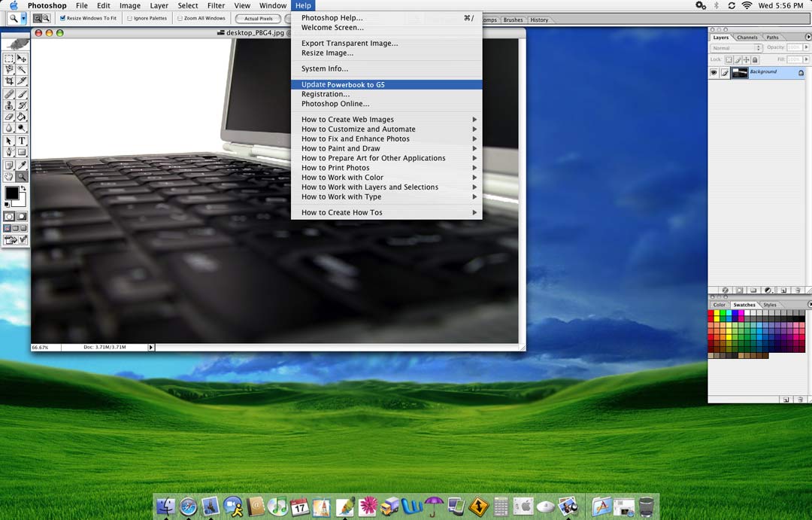Hide the Background layer with eye icon

[714, 73]
